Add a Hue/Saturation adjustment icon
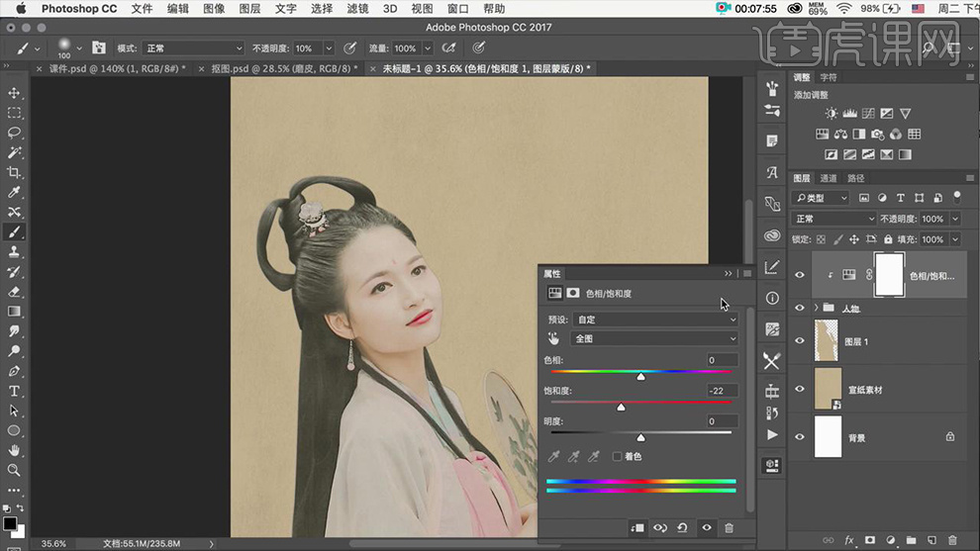The image size is (980, 551). tap(822, 135)
